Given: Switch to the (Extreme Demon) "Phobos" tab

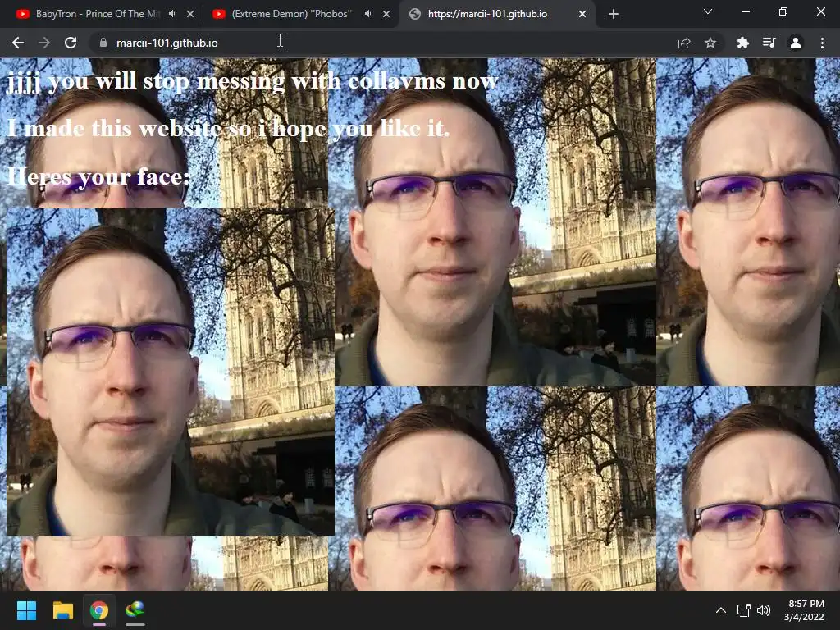Looking at the screenshot, I should 292,14.
